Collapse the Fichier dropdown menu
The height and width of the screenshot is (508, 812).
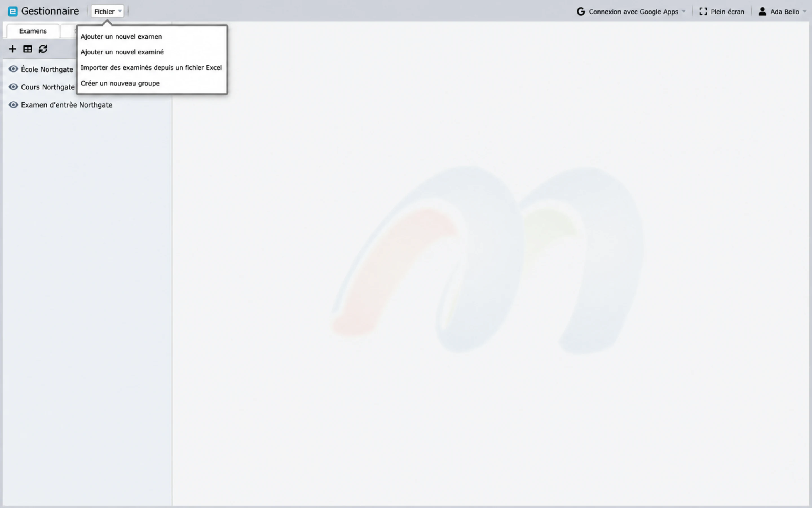click(x=107, y=11)
